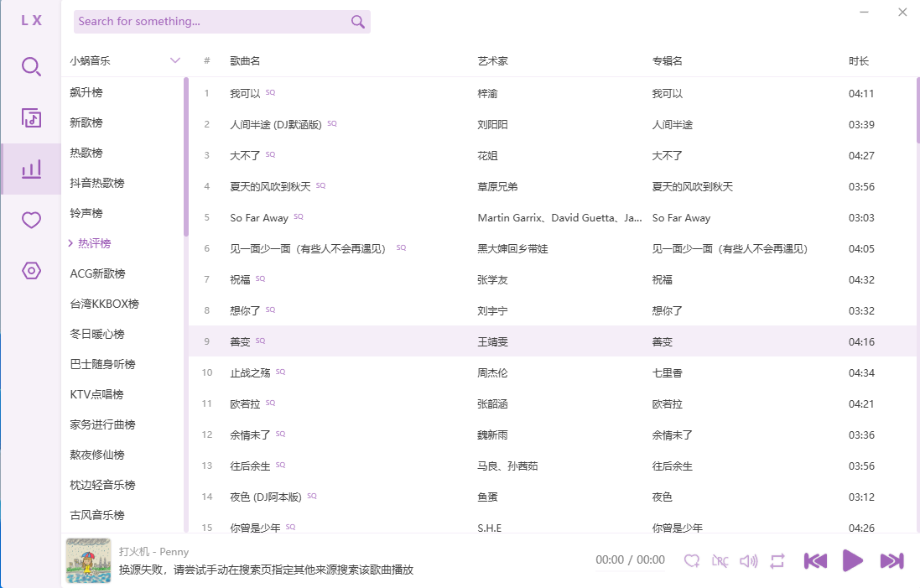Click the album cover thumbnail in player bar
The image size is (920, 588).
pos(88,560)
